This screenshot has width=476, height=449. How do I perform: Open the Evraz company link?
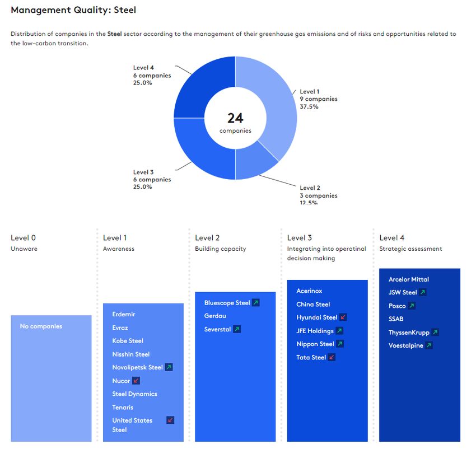[x=120, y=328]
